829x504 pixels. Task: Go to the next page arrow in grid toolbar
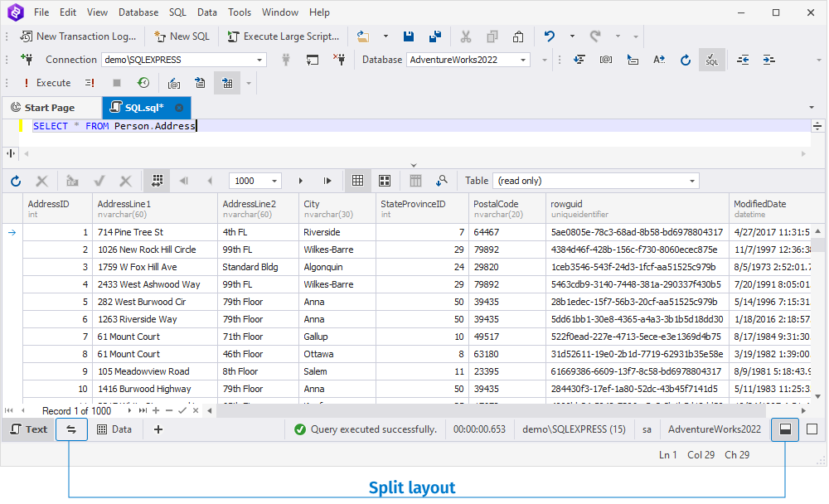[300, 181]
